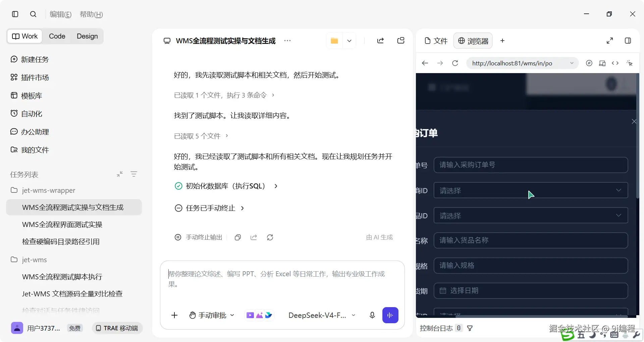This screenshot has width=644, height=342.
Task: Toggle the left sidebar panel icon
Action: pos(15,14)
